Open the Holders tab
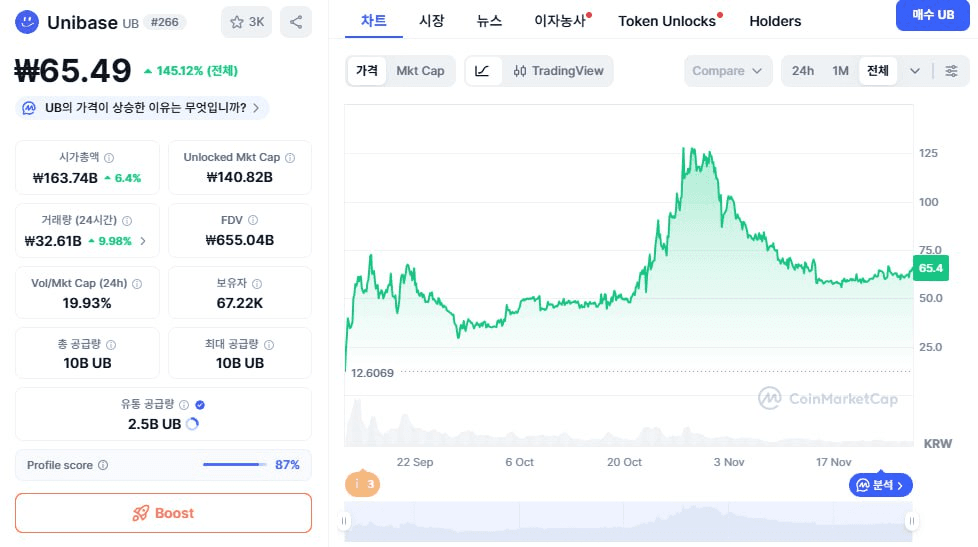 pyautogui.click(x=775, y=21)
